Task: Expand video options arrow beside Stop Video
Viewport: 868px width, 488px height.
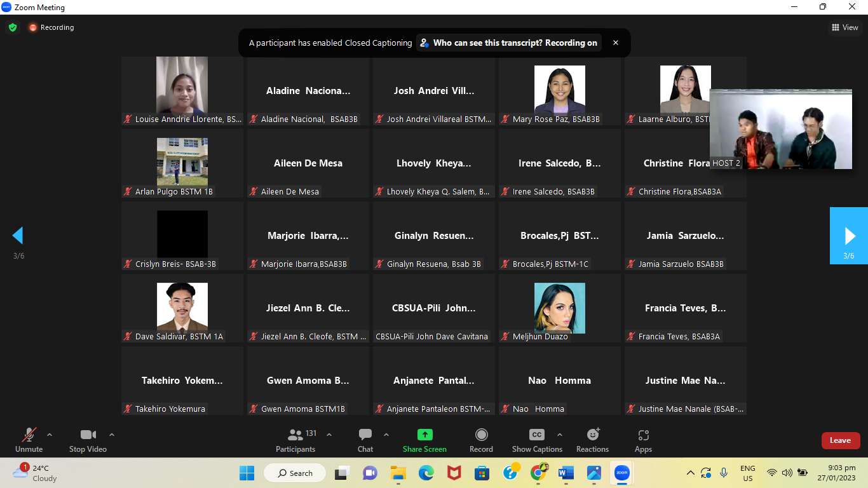Action: click(x=112, y=435)
